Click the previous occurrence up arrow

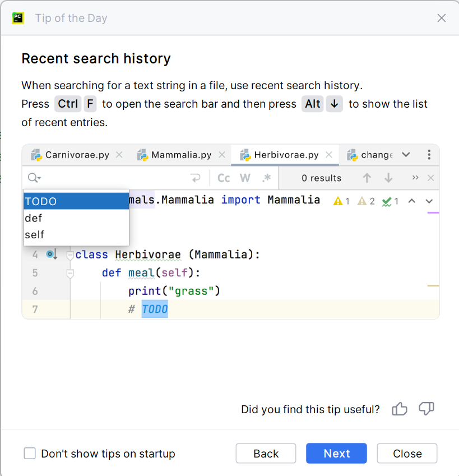point(367,178)
